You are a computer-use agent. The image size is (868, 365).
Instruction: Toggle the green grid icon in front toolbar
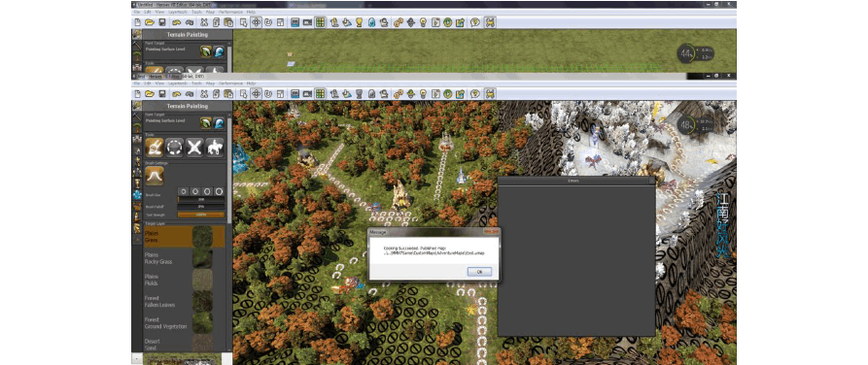tap(320, 93)
